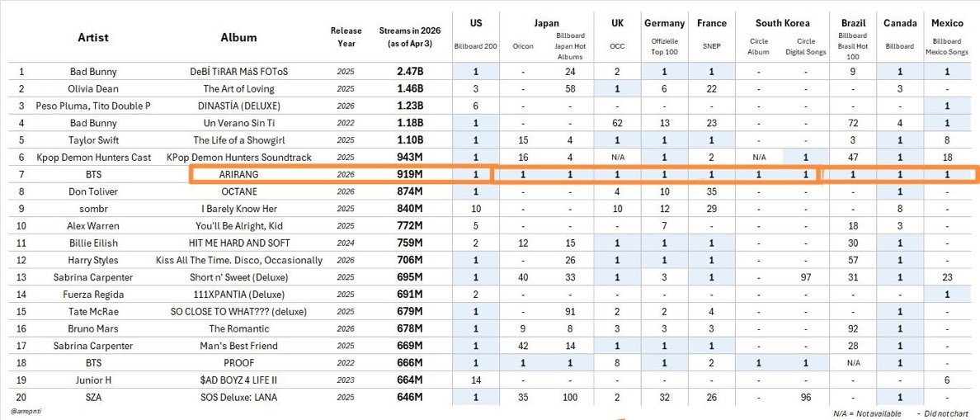Click the 1.46B streams value
Image resolution: width=980 pixels, height=420 pixels.
(410, 89)
